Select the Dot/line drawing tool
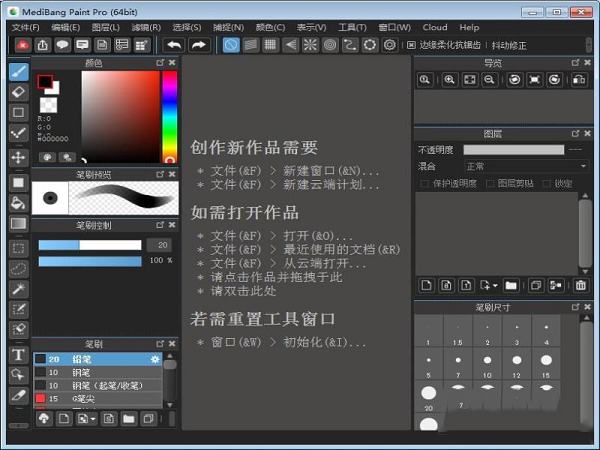This screenshot has width=600, height=450. click(x=19, y=133)
